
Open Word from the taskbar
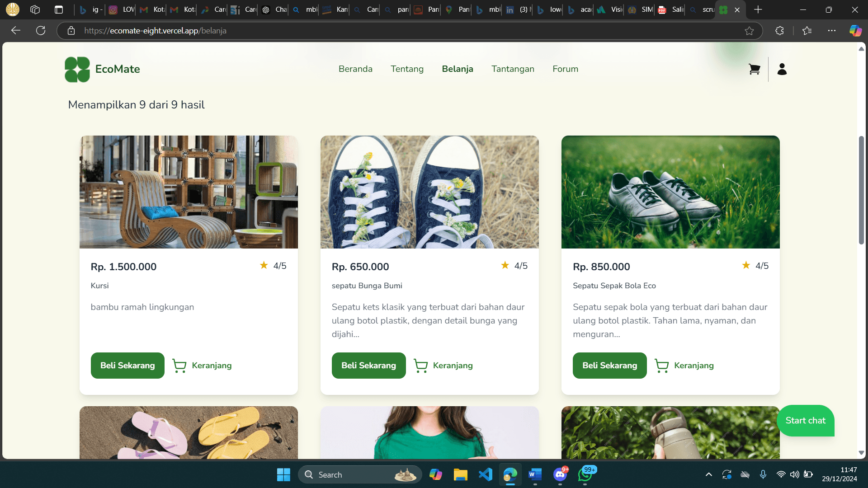535,474
